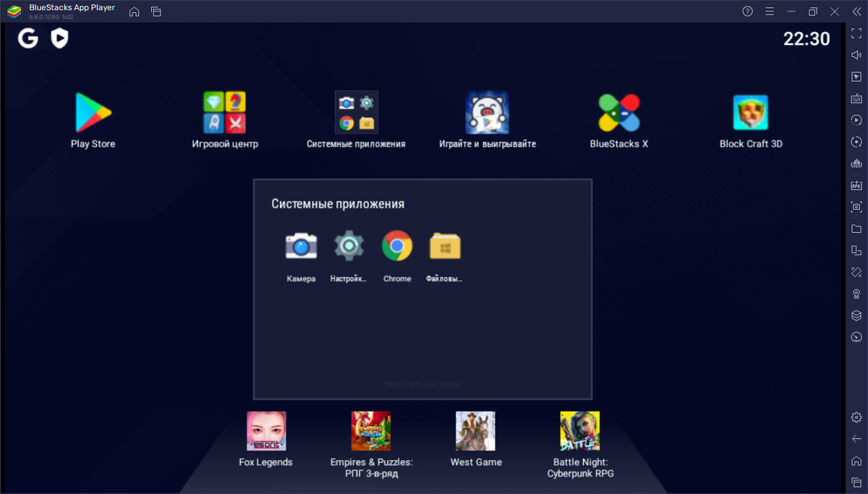Open multi-window icon in the title bar

[156, 12]
